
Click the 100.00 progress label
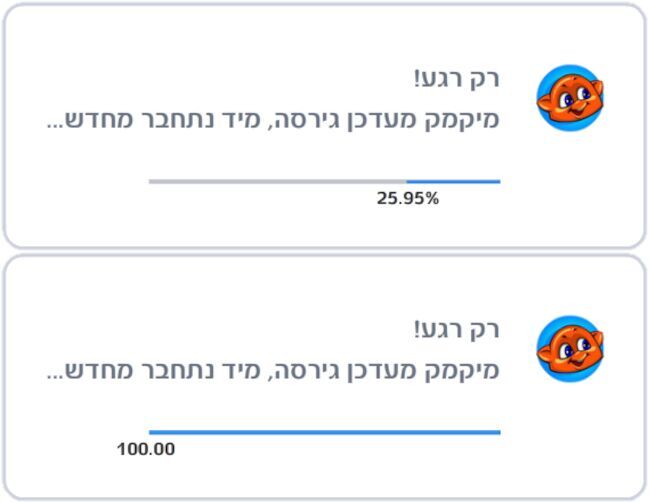(146, 449)
